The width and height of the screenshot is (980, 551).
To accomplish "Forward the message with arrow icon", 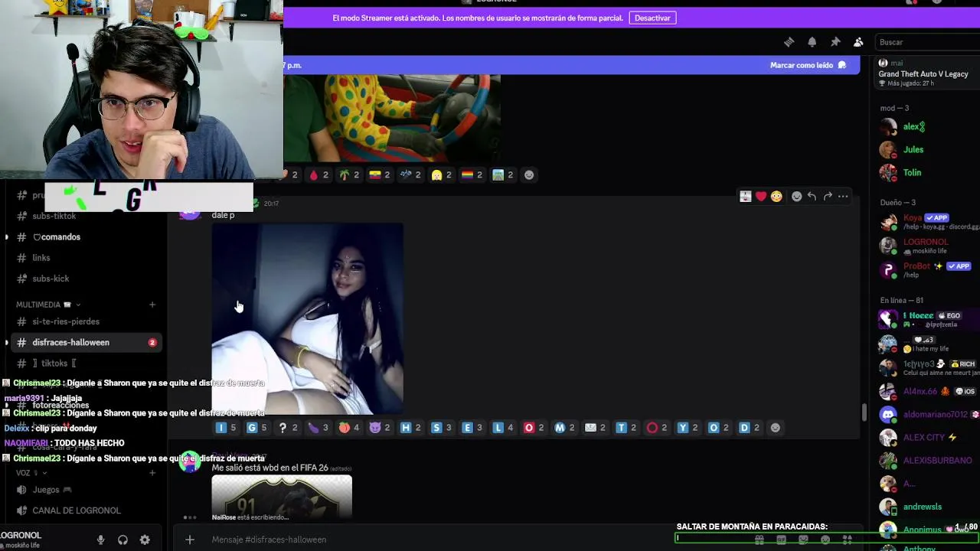I will 828,197.
